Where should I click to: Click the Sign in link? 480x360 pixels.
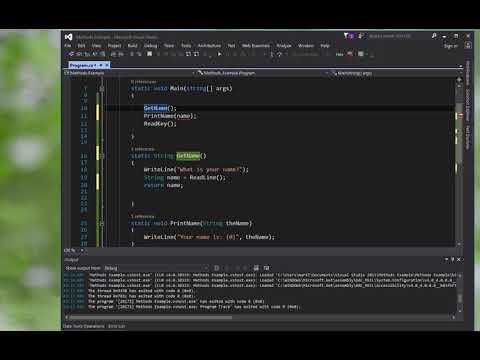click(x=450, y=46)
